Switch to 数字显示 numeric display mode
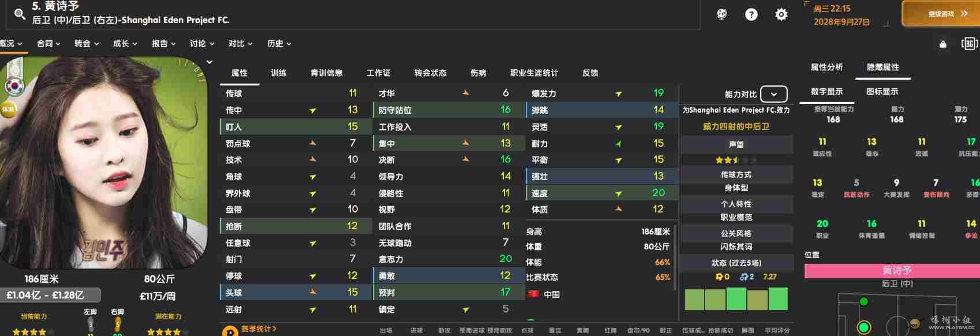The image size is (980, 336). coord(826,91)
